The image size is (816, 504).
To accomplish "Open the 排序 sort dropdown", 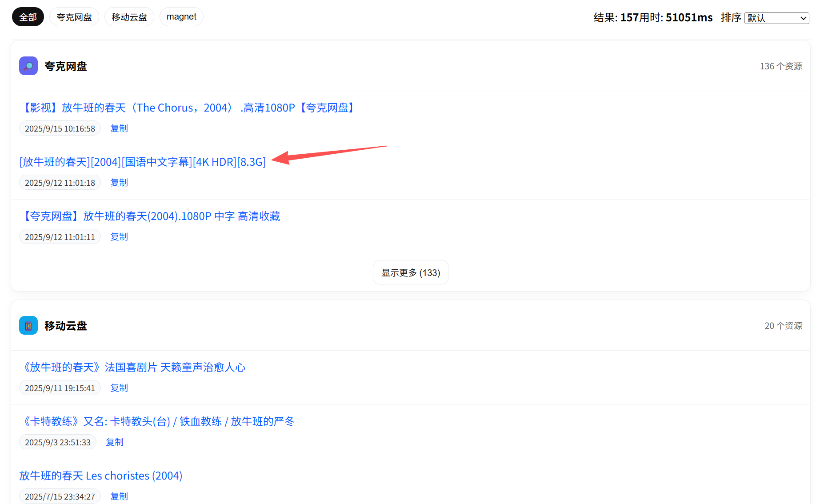I will (x=776, y=18).
